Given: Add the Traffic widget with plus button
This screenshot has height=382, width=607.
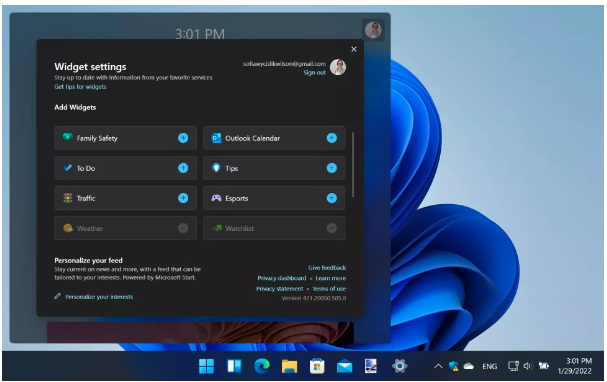Looking at the screenshot, I should click(x=183, y=198).
